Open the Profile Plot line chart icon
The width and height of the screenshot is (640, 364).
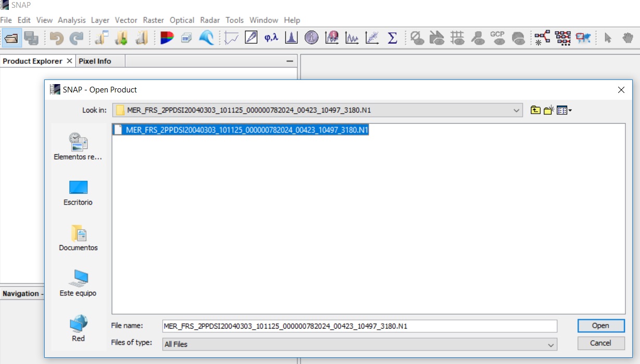pos(231,38)
